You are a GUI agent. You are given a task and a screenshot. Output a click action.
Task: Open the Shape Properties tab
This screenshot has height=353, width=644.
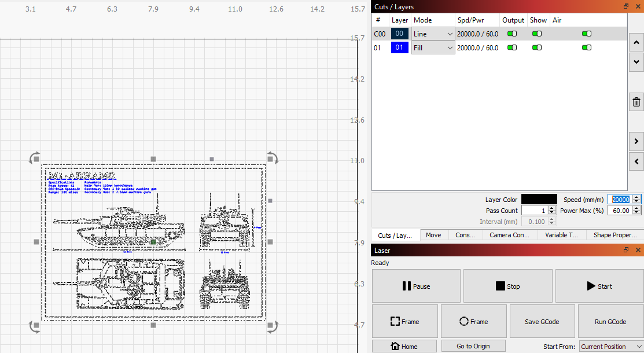[x=614, y=235]
